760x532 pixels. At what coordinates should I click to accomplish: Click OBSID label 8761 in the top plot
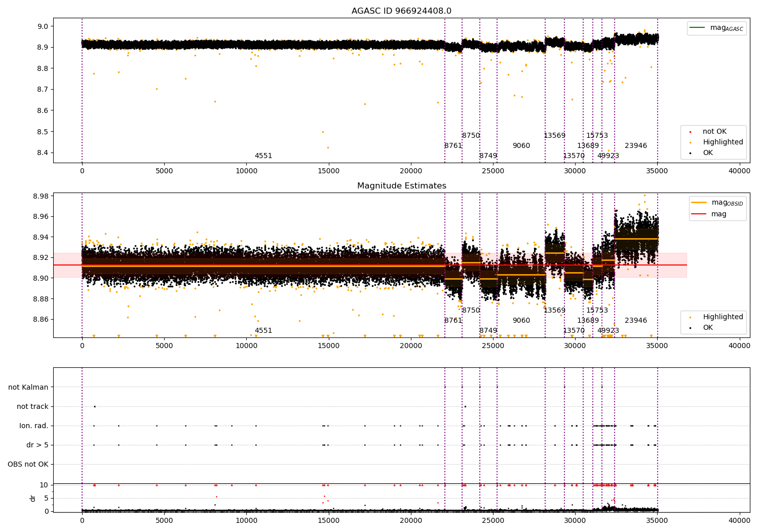(x=453, y=146)
